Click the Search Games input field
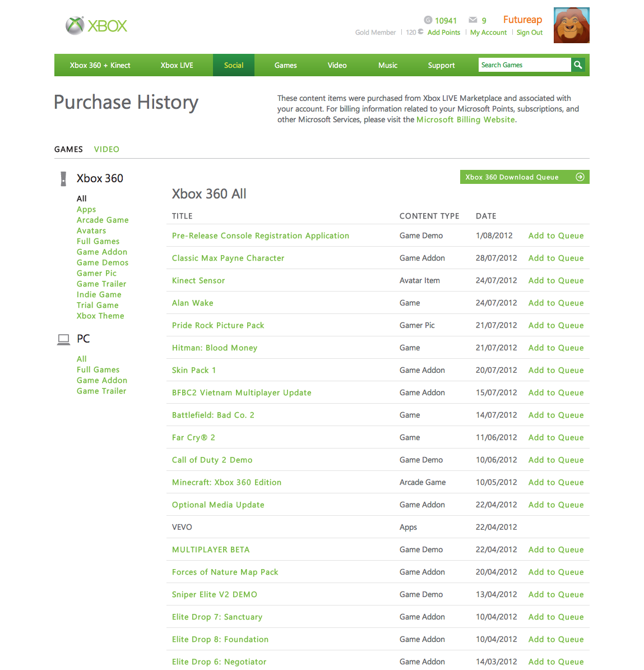The image size is (644, 670). pyautogui.click(x=525, y=65)
